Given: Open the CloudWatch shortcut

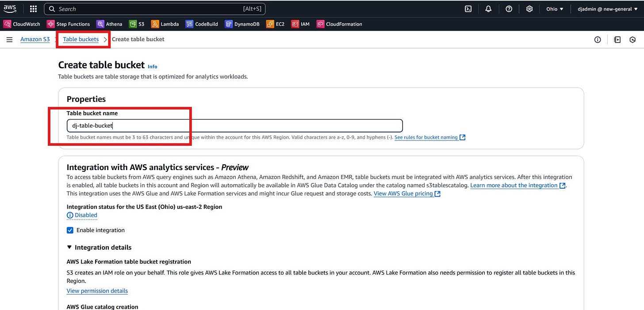Looking at the screenshot, I should [22, 24].
